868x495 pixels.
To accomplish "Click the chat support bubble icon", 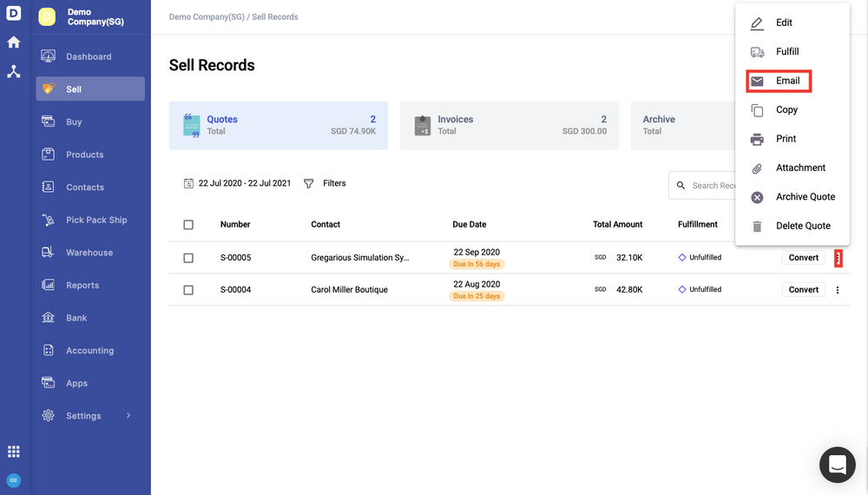I will coord(837,465).
